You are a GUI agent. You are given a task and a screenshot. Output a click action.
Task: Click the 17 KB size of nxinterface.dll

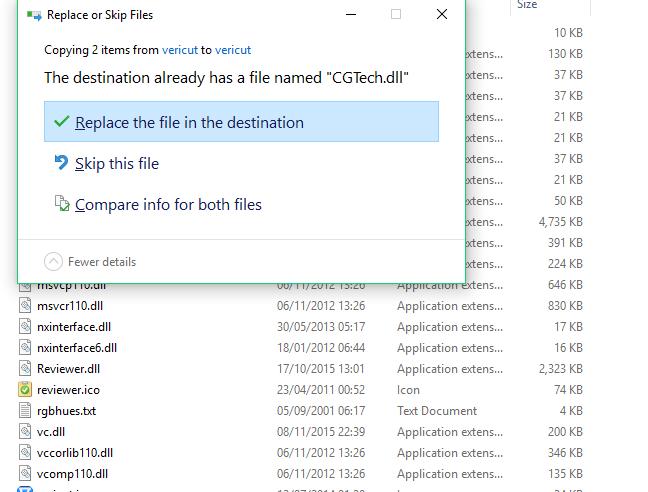pyautogui.click(x=568, y=327)
